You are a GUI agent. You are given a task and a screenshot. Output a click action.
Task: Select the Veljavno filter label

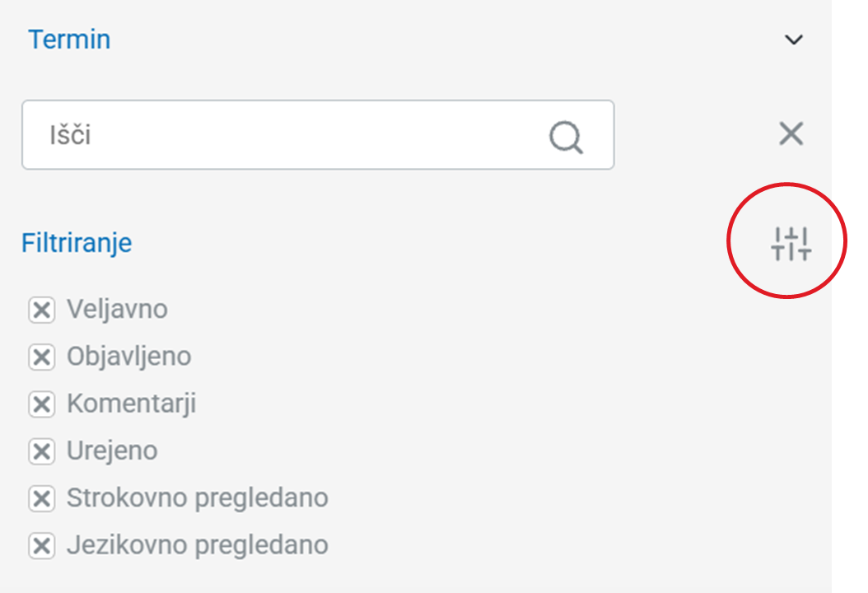click(x=117, y=310)
